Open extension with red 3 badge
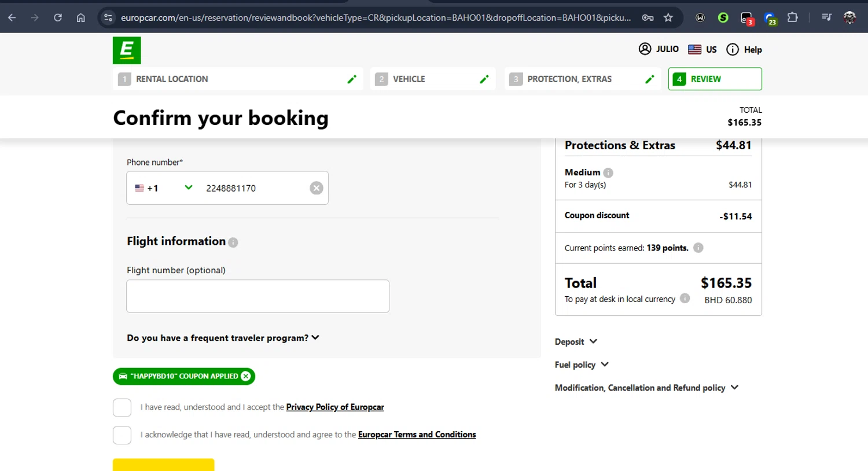 [x=747, y=19]
